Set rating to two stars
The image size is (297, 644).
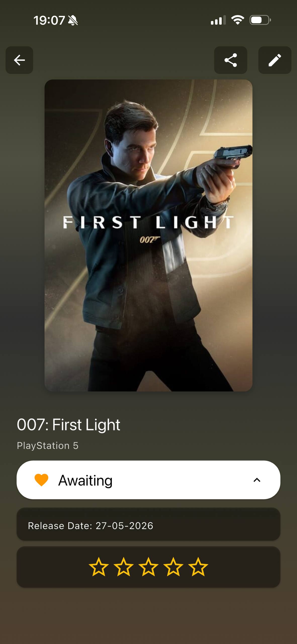click(x=123, y=567)
